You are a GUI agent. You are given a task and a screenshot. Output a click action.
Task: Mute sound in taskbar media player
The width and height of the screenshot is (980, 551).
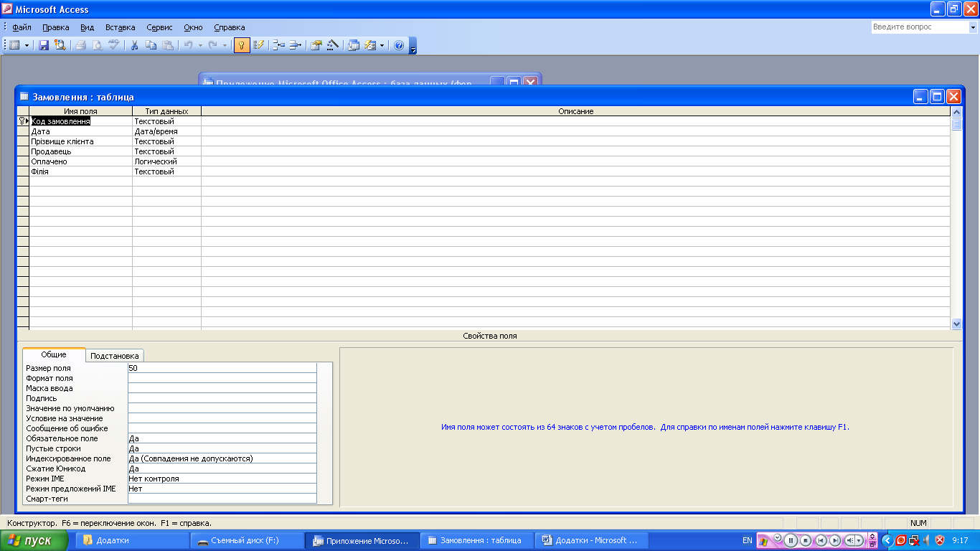point(850,540)
